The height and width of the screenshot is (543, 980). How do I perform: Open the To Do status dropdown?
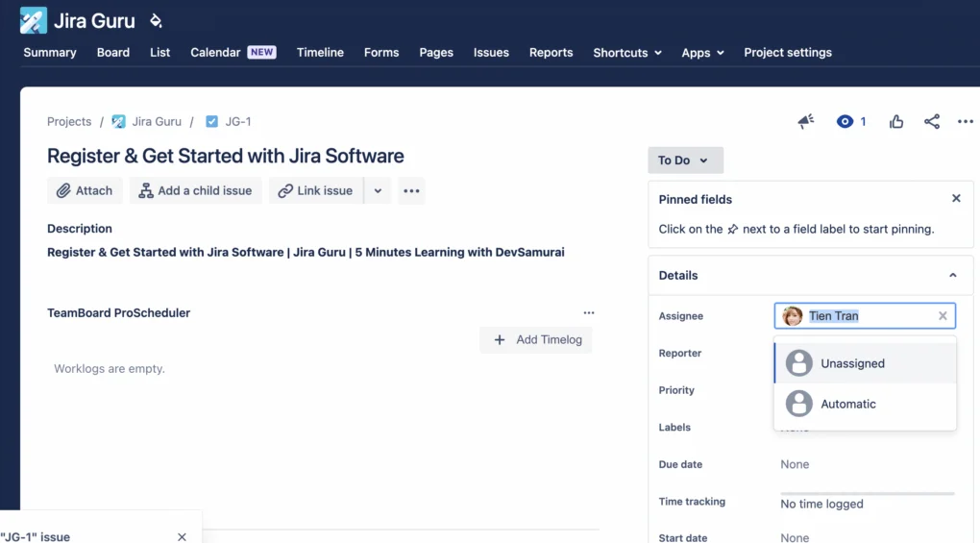point(685,160)
